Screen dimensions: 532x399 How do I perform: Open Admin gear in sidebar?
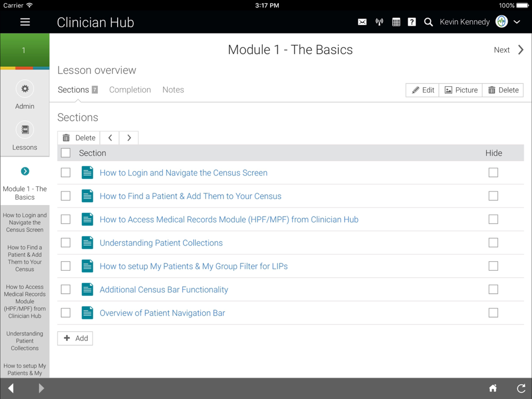[24, 89]
